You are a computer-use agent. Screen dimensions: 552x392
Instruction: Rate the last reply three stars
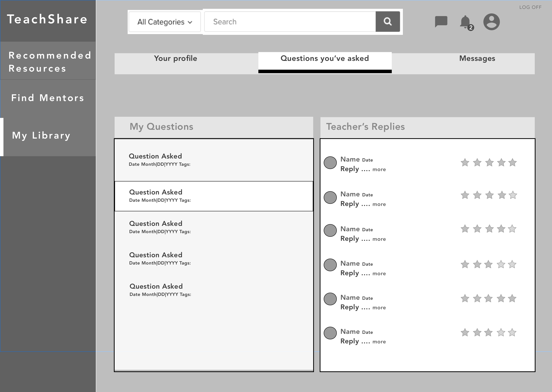488,333
